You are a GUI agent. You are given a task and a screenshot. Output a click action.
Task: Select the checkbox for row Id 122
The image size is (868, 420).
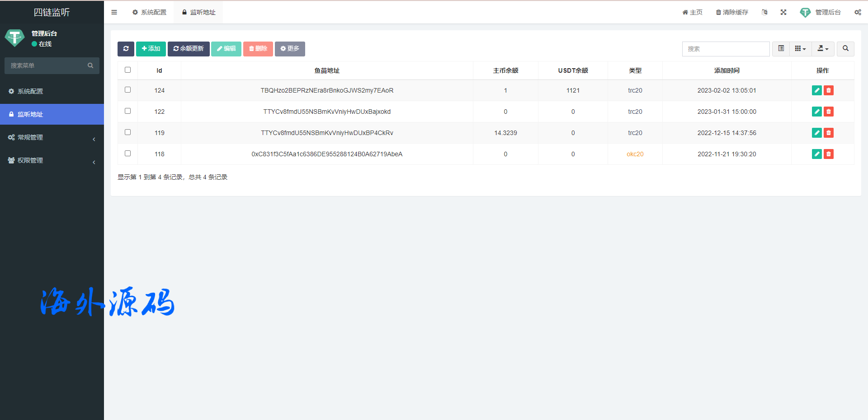128,111
